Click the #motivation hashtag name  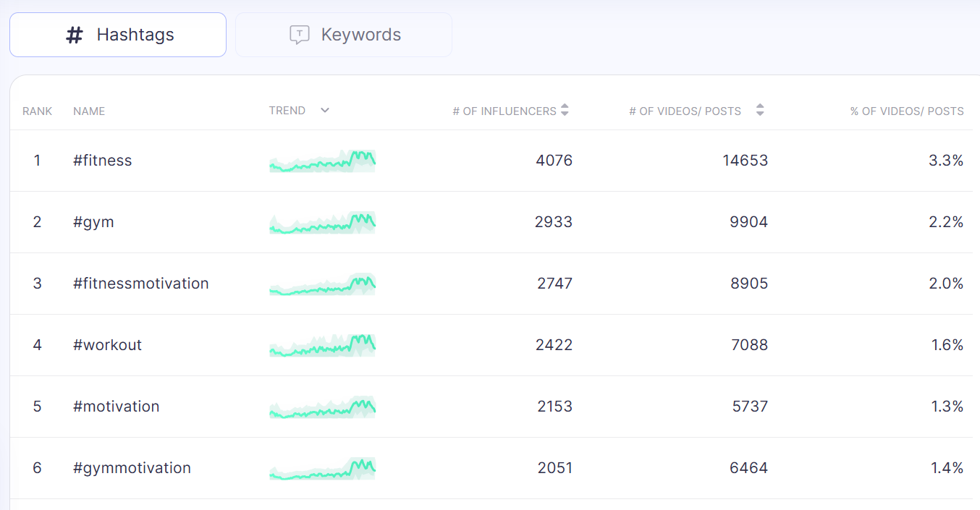click(117, 407)
